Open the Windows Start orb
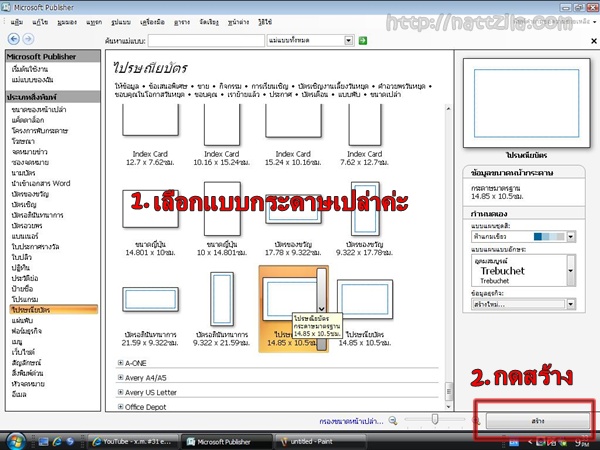Image resolution: width=600 pixels, height=450 pixels. (14, 441)
